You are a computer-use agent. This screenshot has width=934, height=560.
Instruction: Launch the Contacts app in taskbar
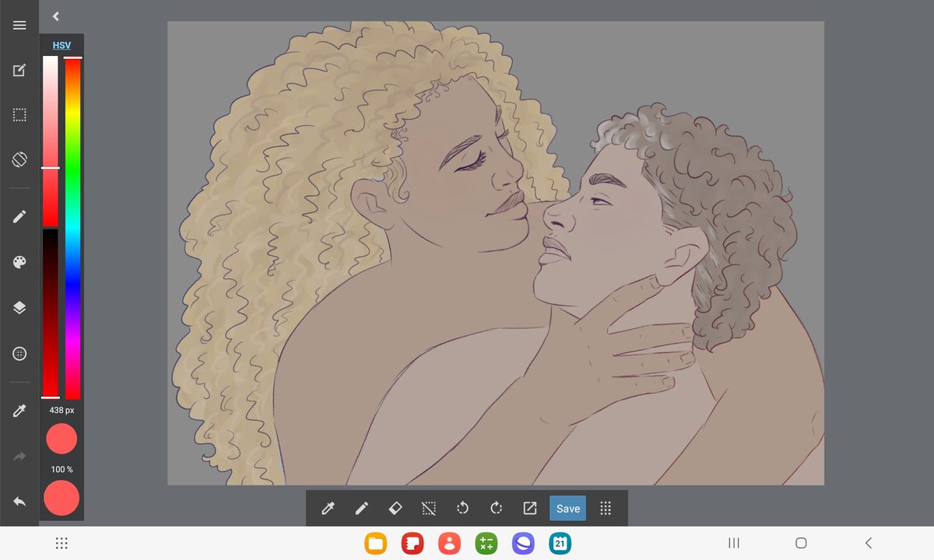(449, 543)
